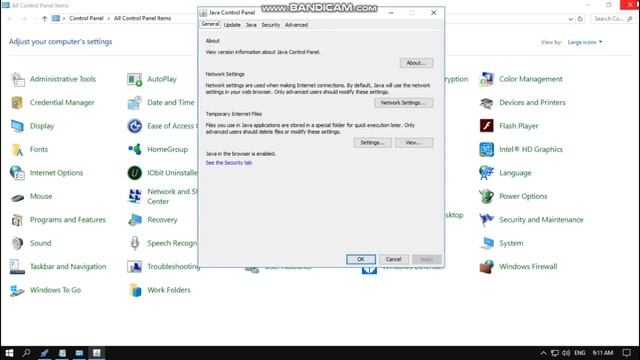
Task: Expand the address bar history dropdown
Action: pos(570,19)
